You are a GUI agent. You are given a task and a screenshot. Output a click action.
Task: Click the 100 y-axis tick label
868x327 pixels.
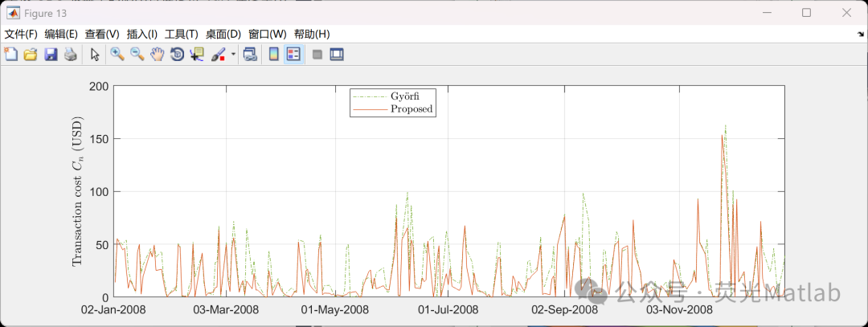click(97, 191)
